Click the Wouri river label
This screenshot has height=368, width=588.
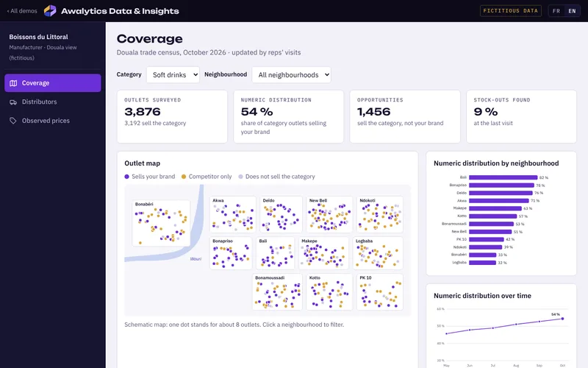tap(196, 259)
